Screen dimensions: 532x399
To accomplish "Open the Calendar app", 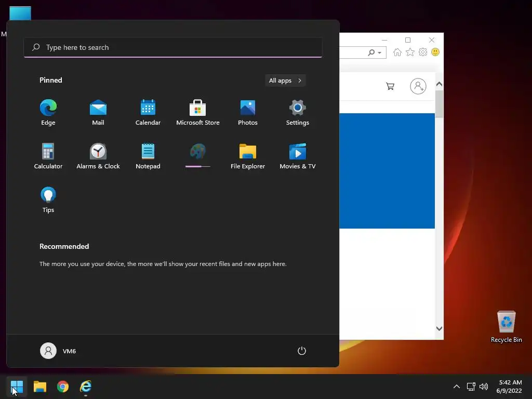I will [x=148, y=113].
